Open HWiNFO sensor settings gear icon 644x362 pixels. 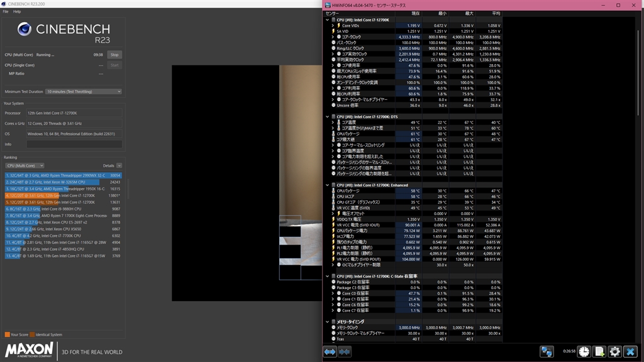pos(614,351)
